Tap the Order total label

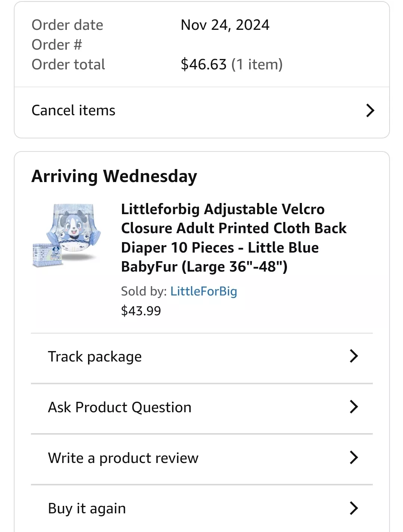click(x=68, y=65)
